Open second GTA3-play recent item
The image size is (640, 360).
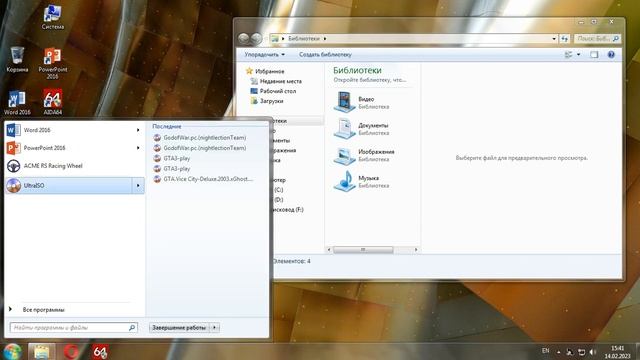click(172, 168)
